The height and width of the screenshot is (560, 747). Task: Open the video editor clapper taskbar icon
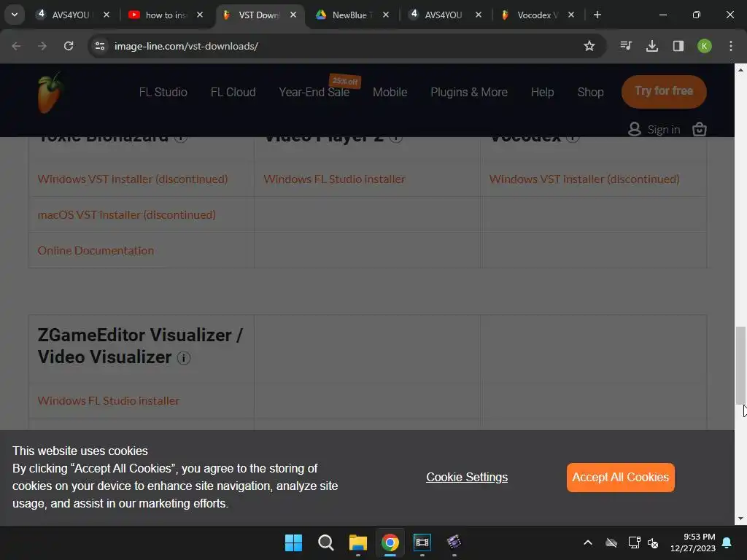pyautogui.click(x=454, y=542)
